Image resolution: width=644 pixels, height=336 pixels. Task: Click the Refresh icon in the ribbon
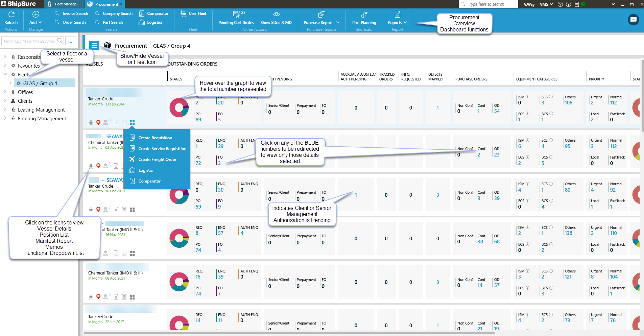[x=11, y=15]
